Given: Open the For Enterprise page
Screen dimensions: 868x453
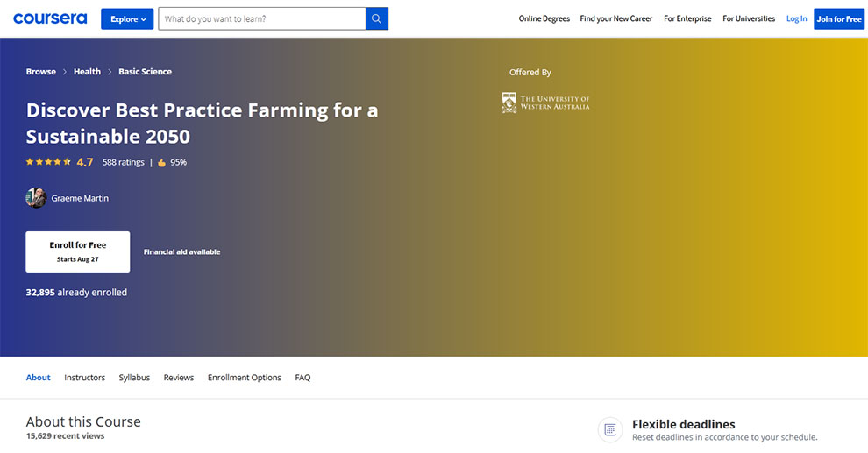Looking at the screenshot, I should 687,18.
